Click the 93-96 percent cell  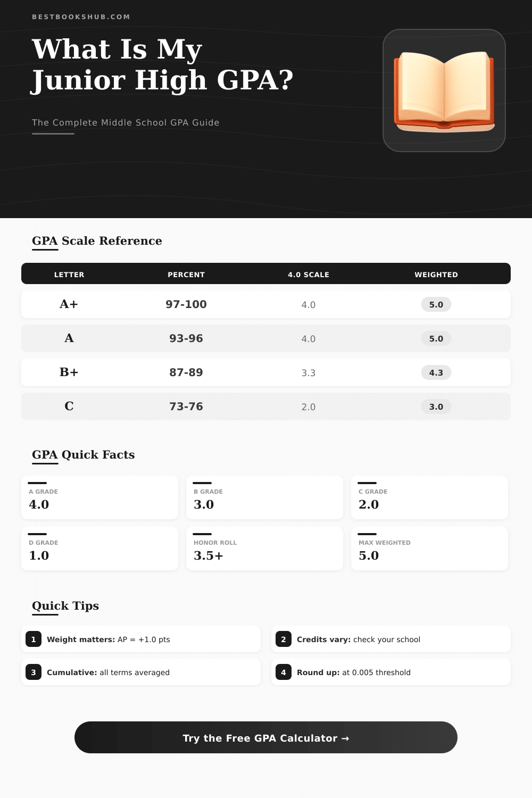(x=186, y=338)
